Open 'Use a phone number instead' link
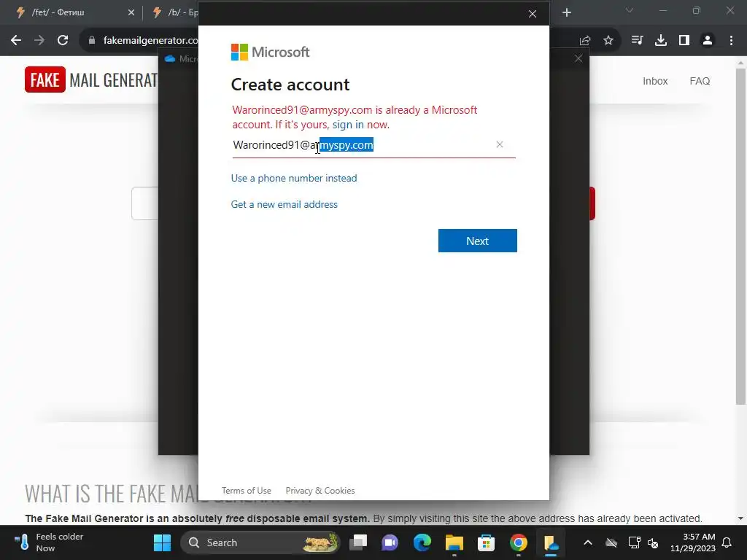This screenshot has width=747, height=560. [294, 178]
